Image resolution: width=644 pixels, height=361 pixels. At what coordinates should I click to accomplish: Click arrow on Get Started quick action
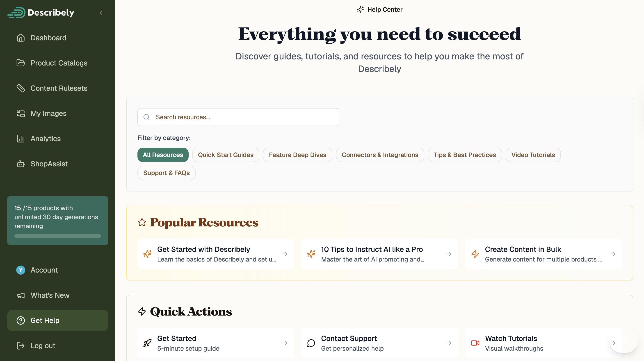coord(285,343)
